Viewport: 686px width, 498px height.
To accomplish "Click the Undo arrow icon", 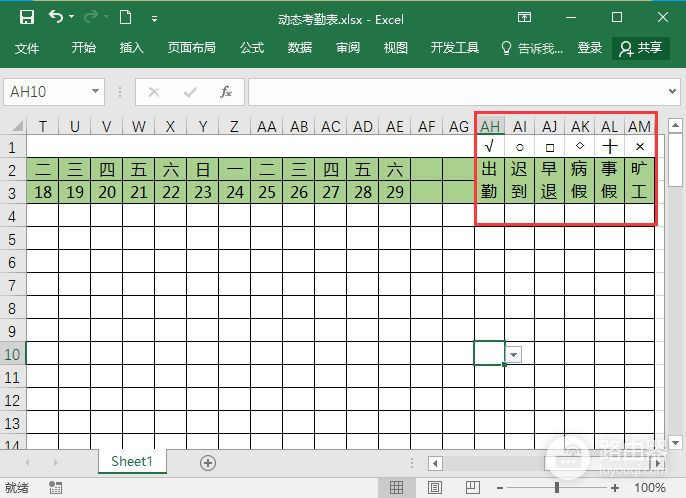I will (x=56, y=17).
